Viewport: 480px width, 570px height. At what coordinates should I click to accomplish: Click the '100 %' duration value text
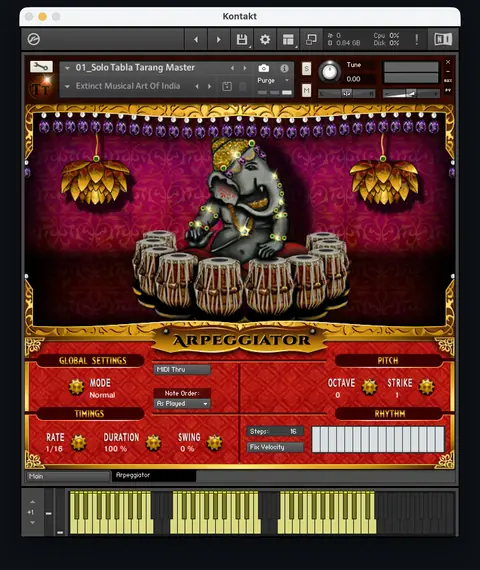(x=115, y=449)
